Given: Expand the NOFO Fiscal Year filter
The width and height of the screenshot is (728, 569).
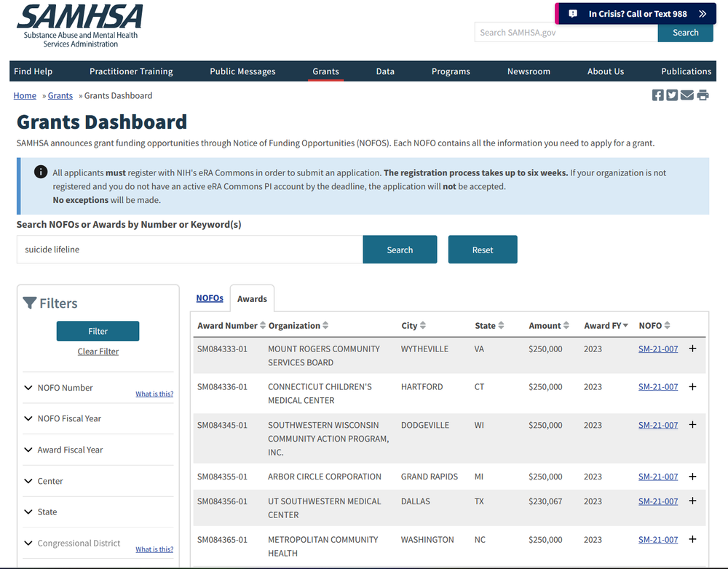Looking at the screenshot, I should pos(63,418).
